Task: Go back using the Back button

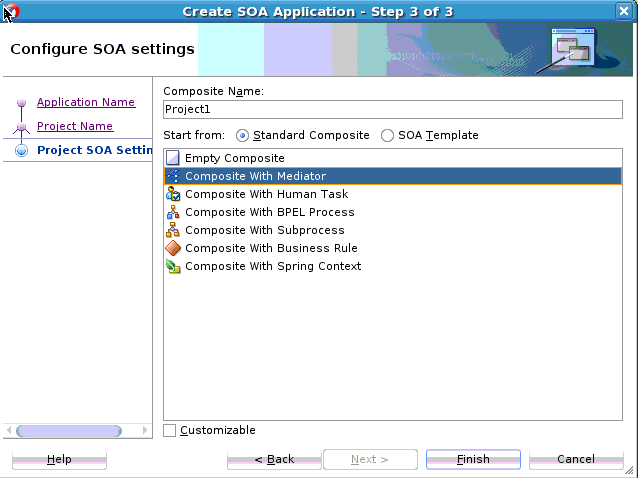Action: click(274, 459)
